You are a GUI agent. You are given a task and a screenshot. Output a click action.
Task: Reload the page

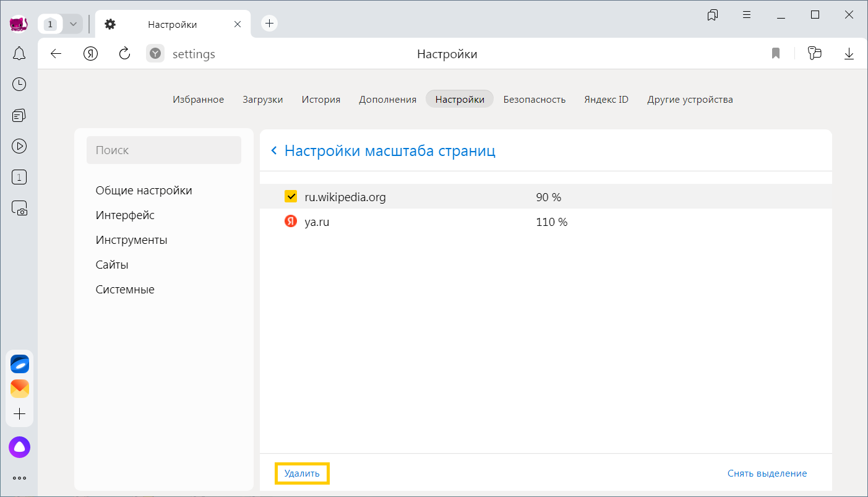tap(124, 54)
